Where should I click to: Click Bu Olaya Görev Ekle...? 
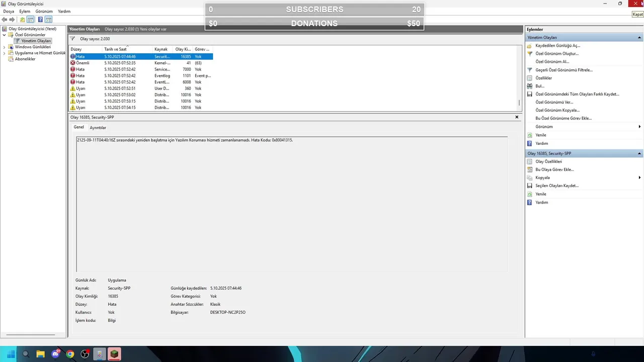click(x=554, y=169)
